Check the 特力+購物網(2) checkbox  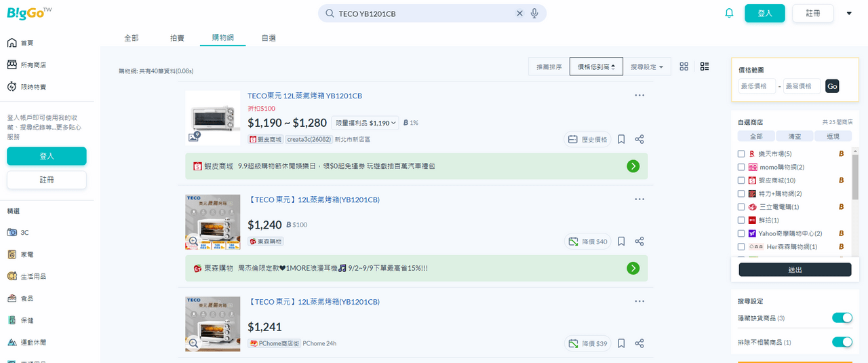741,193
